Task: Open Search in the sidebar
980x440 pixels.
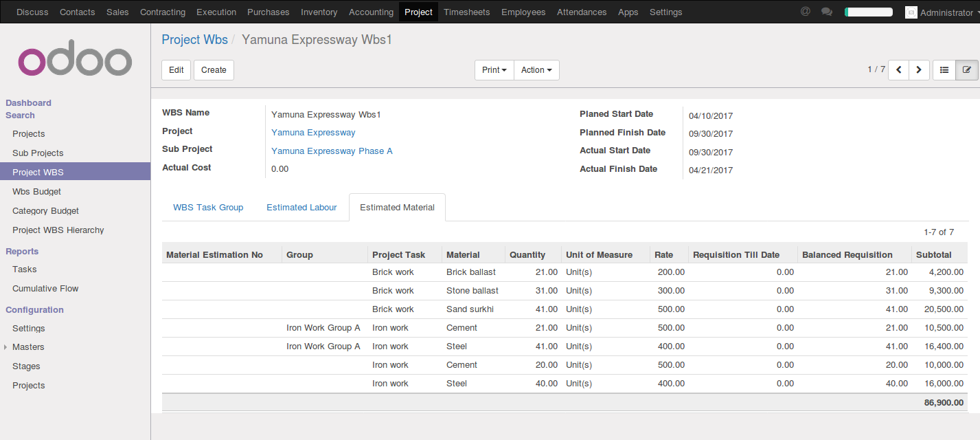Action: pyautogui.click(x=20, y=115)
